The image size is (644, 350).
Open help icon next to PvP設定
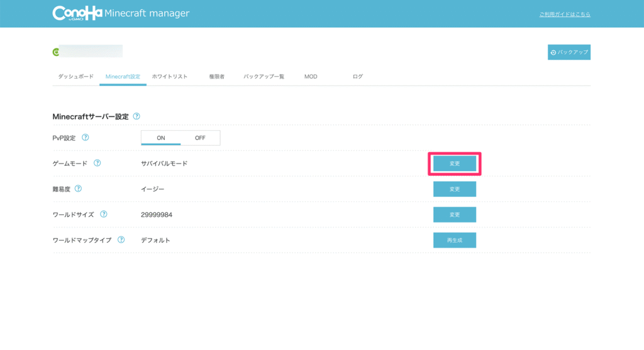(x=85, y=138)
